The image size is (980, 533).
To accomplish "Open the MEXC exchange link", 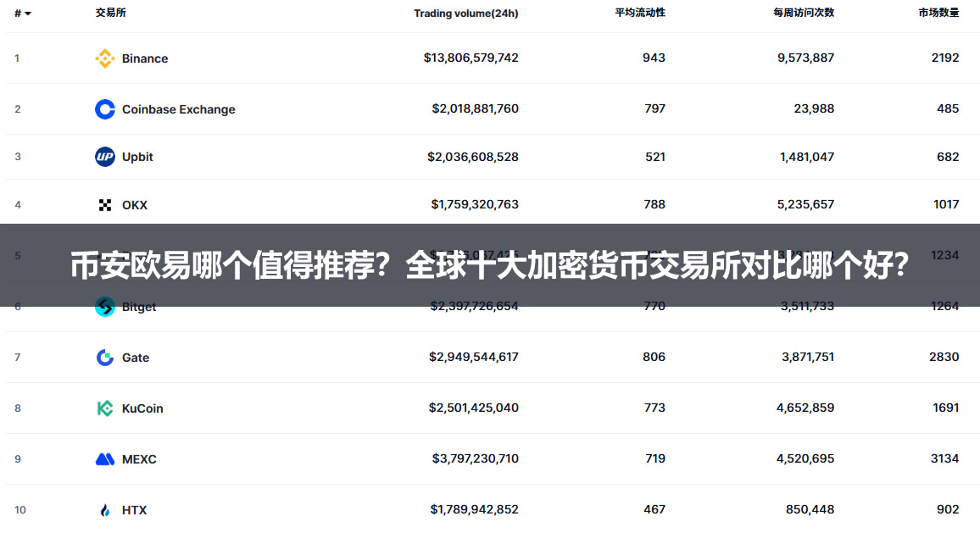I will coord(139,459).
